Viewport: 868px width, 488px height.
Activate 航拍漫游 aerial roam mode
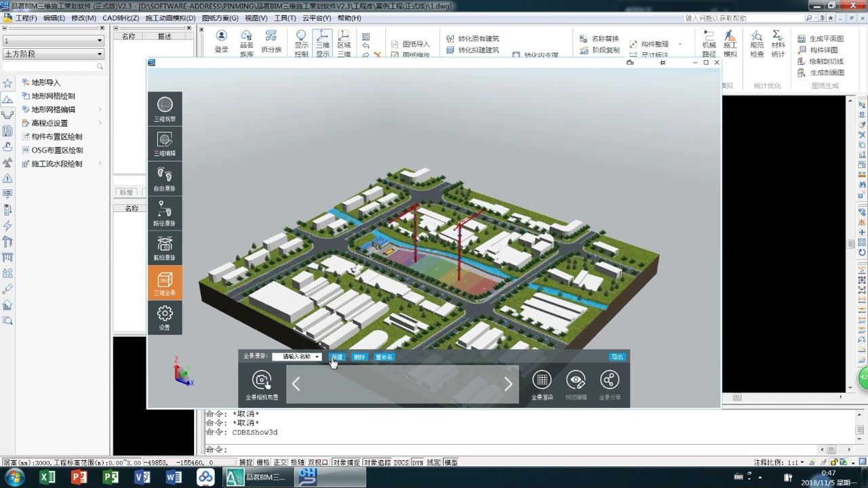tap(165, 248)
